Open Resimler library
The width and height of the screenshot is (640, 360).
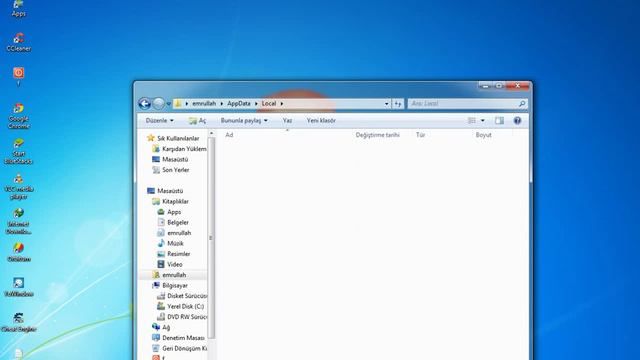[x=179, y=254]
